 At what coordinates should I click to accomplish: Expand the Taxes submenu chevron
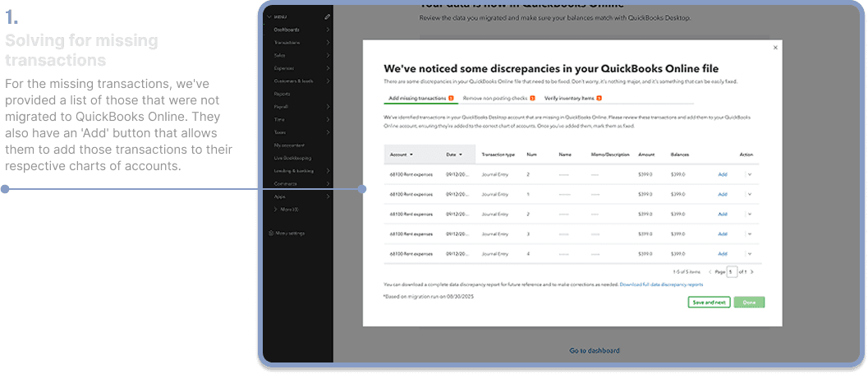coord(328,132)
